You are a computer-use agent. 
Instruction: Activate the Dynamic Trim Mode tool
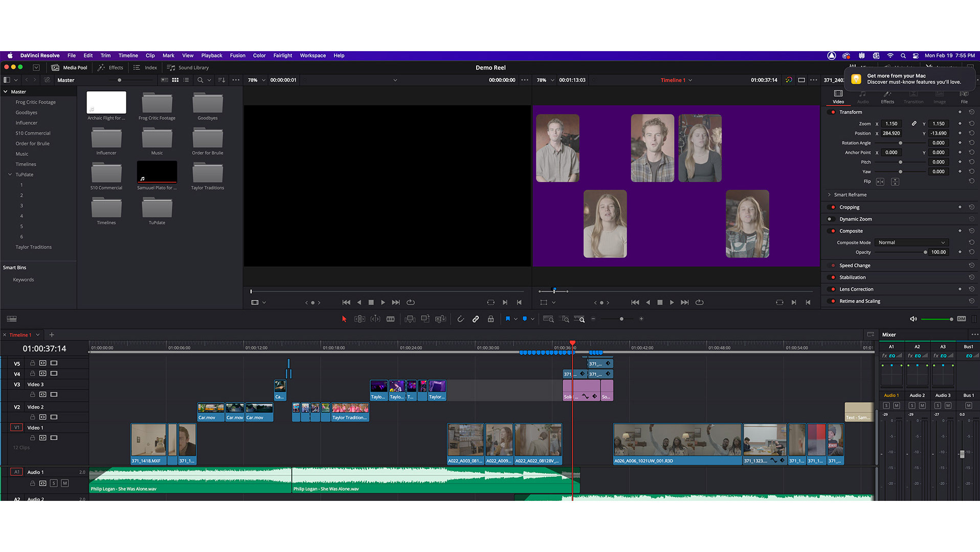pyautogui.click(x=375, y=319)
